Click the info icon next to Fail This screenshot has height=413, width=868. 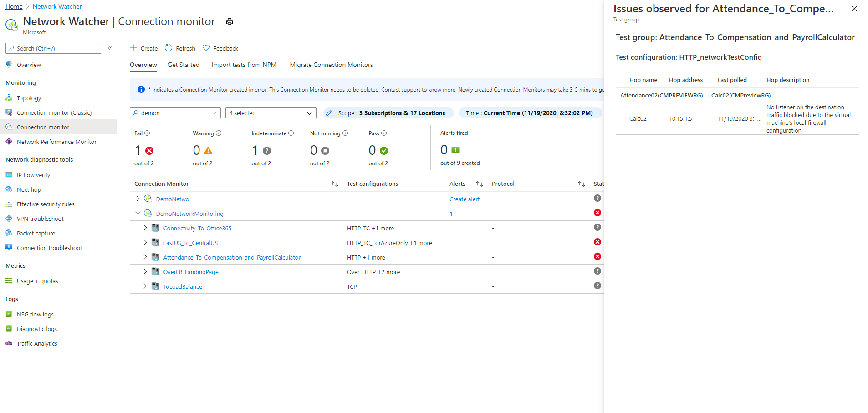click(x=147, y=133)
